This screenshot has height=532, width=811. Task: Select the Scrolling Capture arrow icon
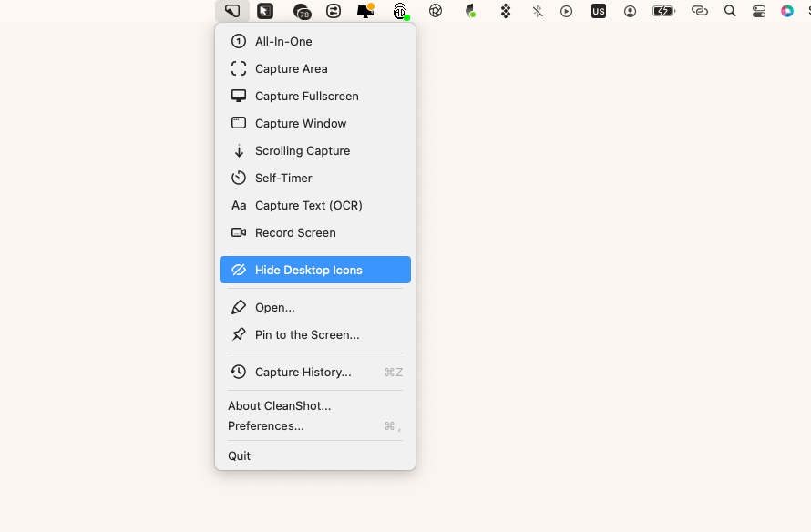pos(238,150)
